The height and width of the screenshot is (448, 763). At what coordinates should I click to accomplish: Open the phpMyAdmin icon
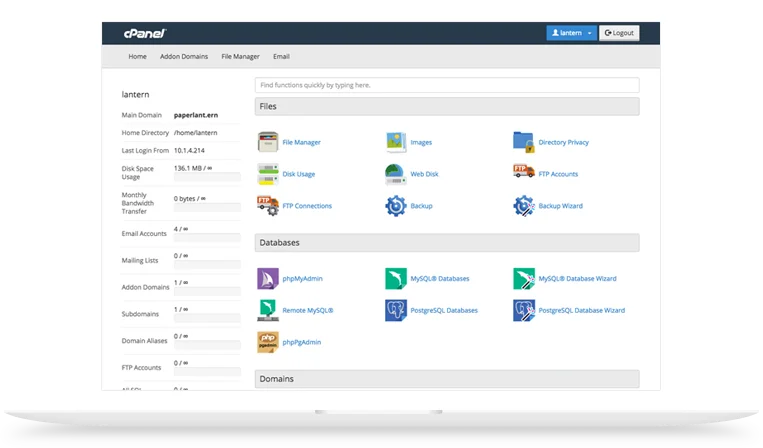pos(268,279)
